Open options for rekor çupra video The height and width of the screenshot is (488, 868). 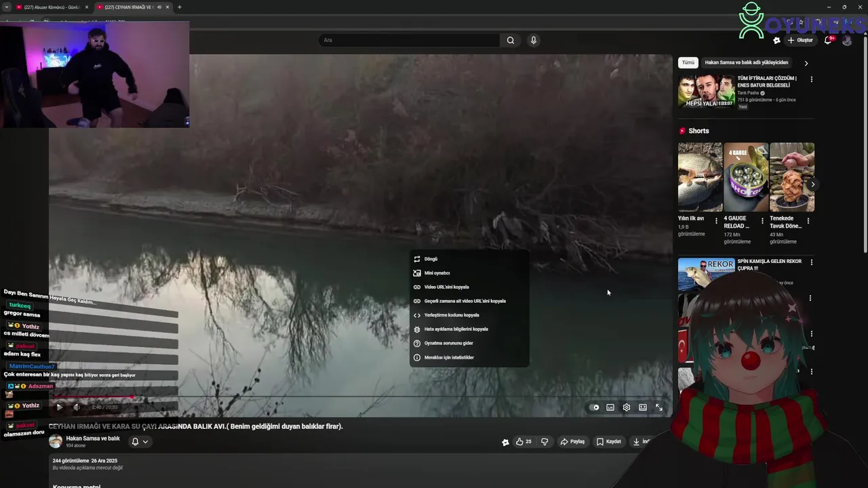811,262
